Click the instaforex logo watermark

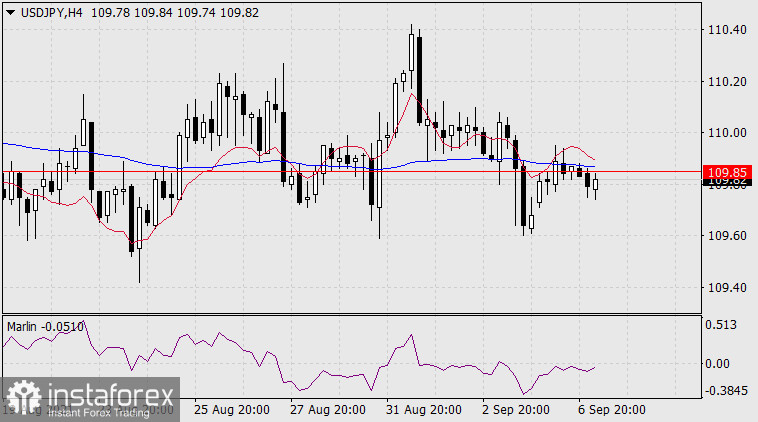click(89, 399)
